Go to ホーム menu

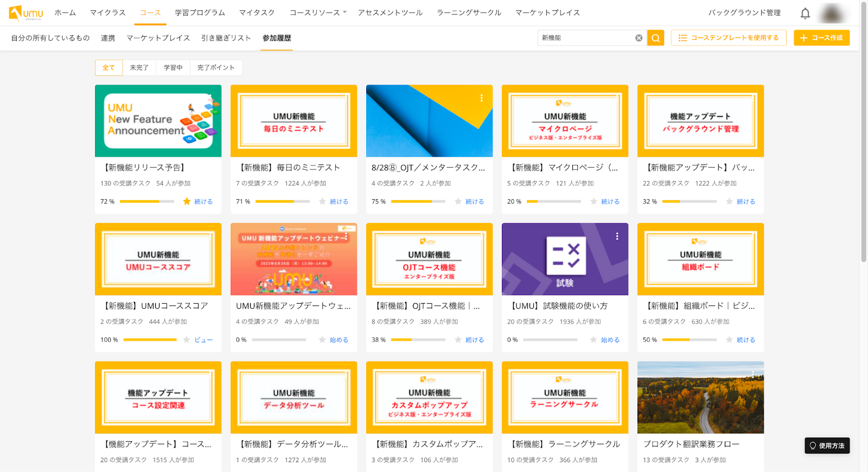tap(65, 12)
